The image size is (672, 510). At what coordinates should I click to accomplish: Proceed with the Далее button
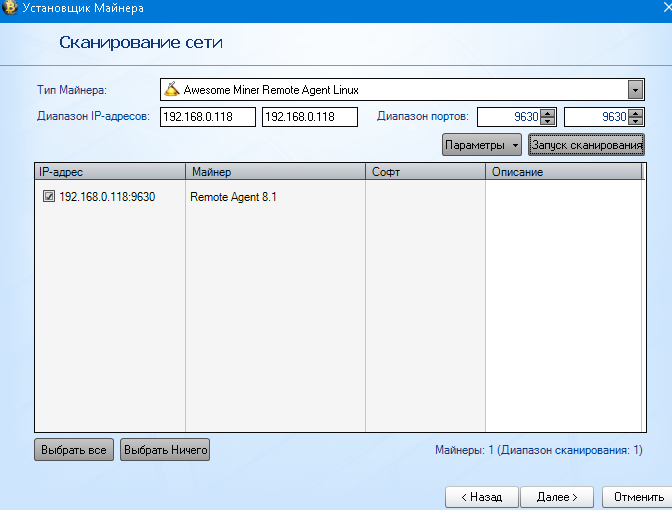point(557,497)
